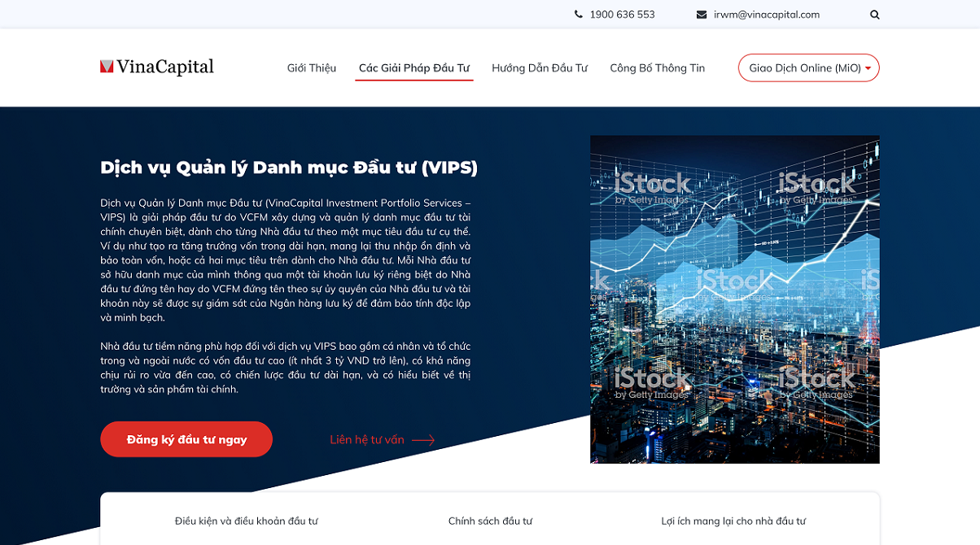Click the red VinaCapital logo emblem
Image resolution: width=980 pixels, height=545 pixels.
[107, 67]
